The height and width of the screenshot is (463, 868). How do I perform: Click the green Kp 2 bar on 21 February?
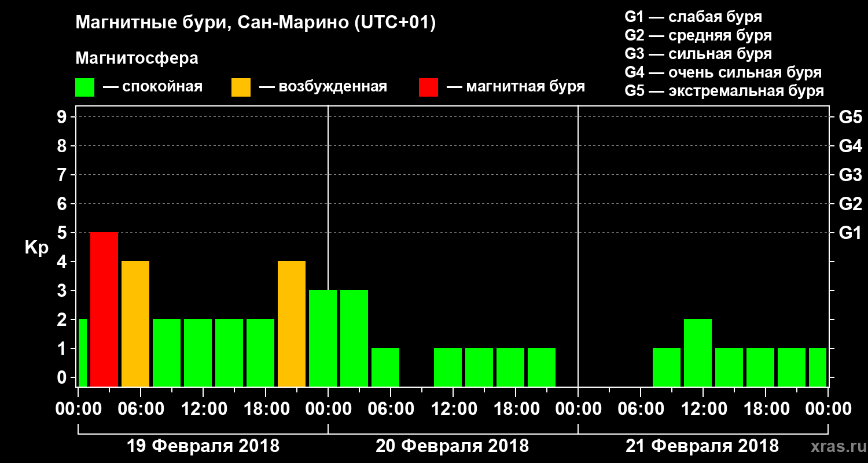(x=698, y=352)
